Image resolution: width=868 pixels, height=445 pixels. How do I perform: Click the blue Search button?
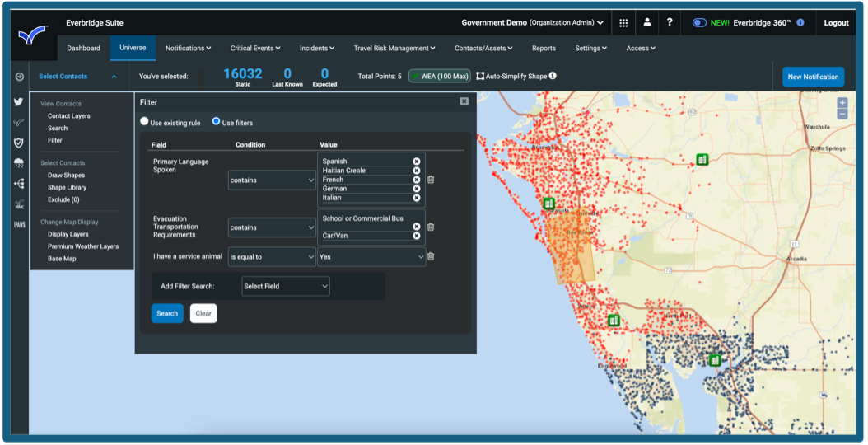click(167, 313)
